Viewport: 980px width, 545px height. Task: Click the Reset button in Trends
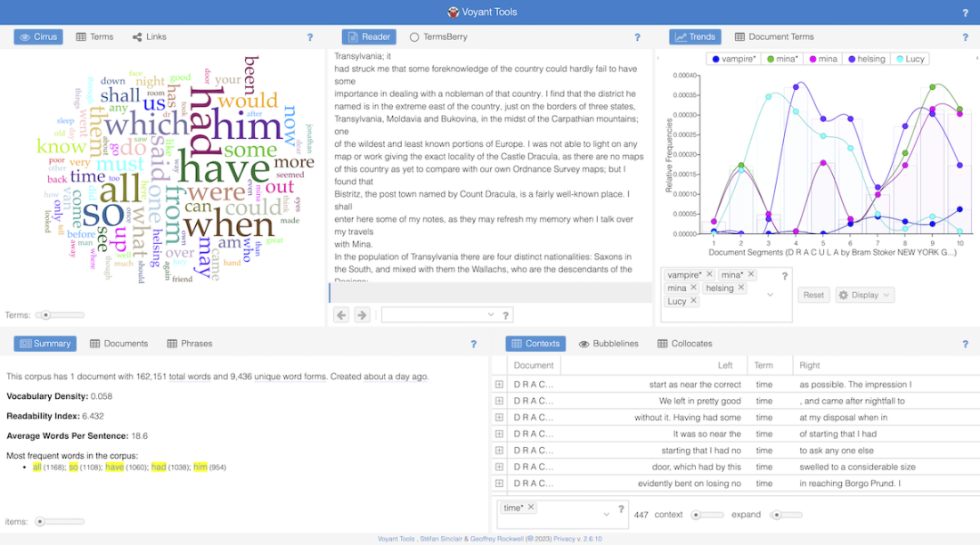(x=813, y=295)
